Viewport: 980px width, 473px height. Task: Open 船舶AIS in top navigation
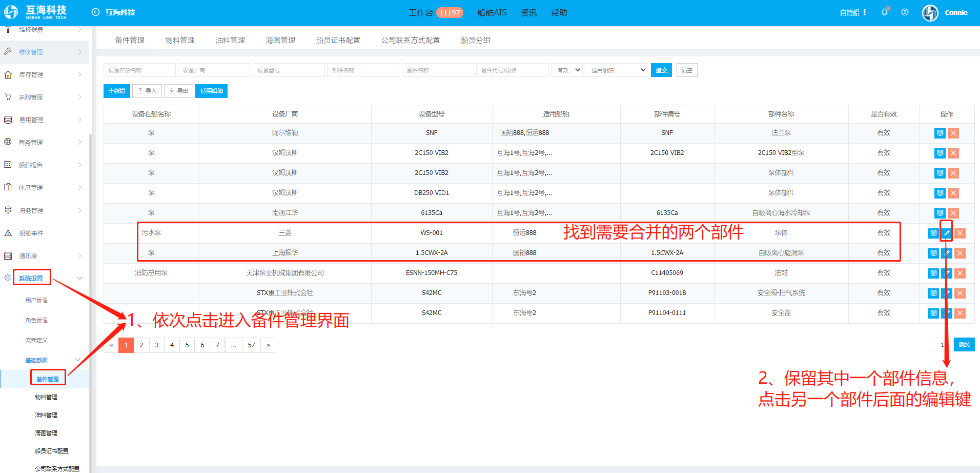[492, 13]
